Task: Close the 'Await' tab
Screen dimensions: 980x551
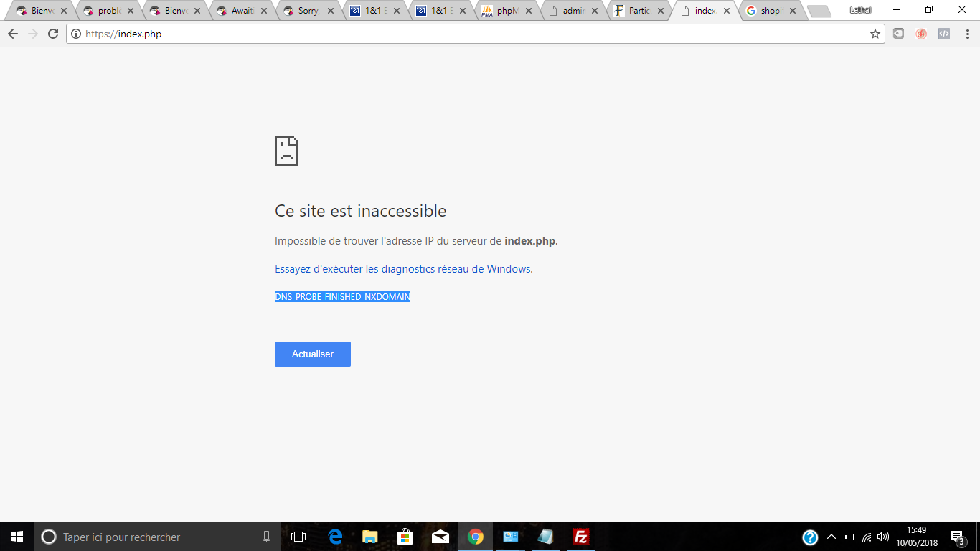Action: (263, 11)
